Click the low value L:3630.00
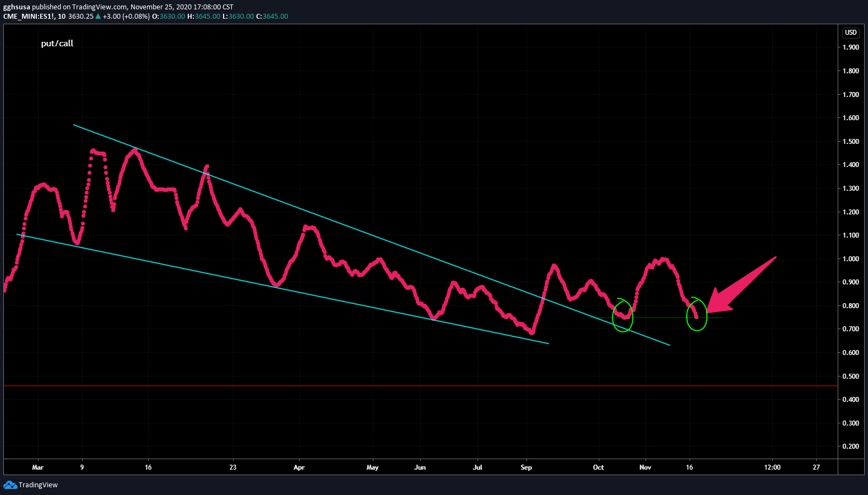Viewport: 868px width, 495px height. coord(238,17)
